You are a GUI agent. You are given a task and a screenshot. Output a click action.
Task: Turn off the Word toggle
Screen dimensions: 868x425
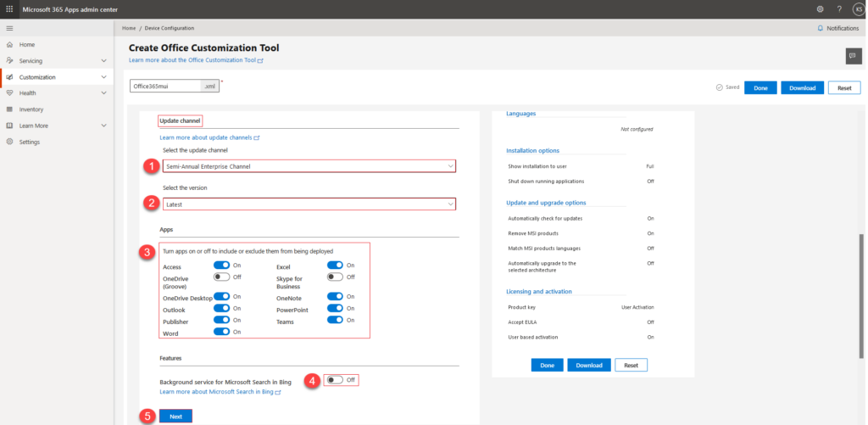click(x=221, y=332)
